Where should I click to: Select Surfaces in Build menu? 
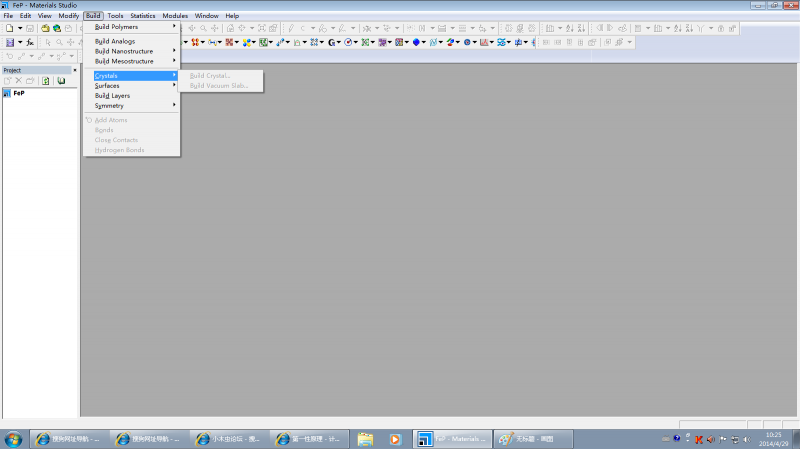click(132, 86)
